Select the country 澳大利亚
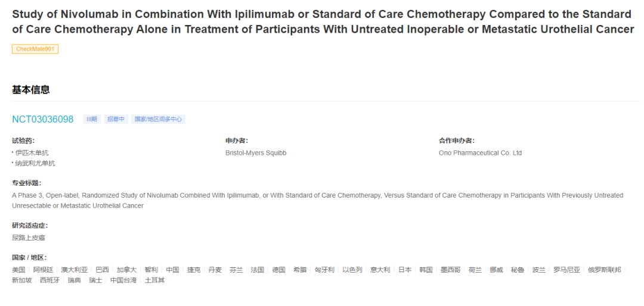Viewport: 644px width, 306px height. point(75,270)
